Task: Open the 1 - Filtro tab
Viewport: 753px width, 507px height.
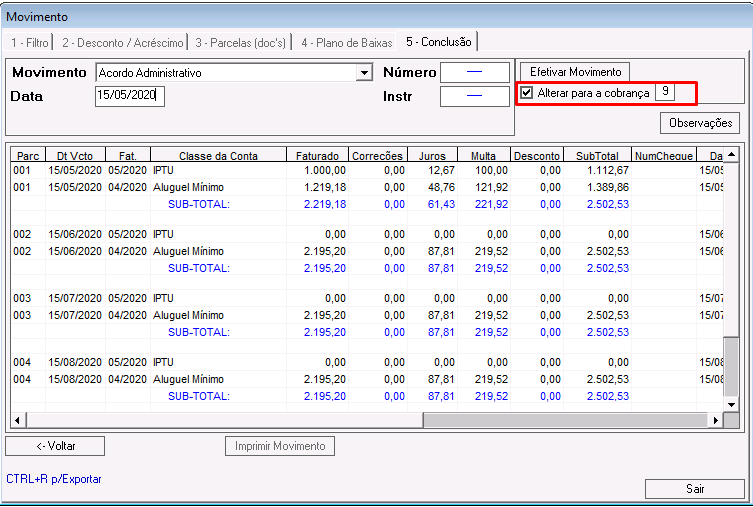Action: pyautogui.click(x=29, y=43)
